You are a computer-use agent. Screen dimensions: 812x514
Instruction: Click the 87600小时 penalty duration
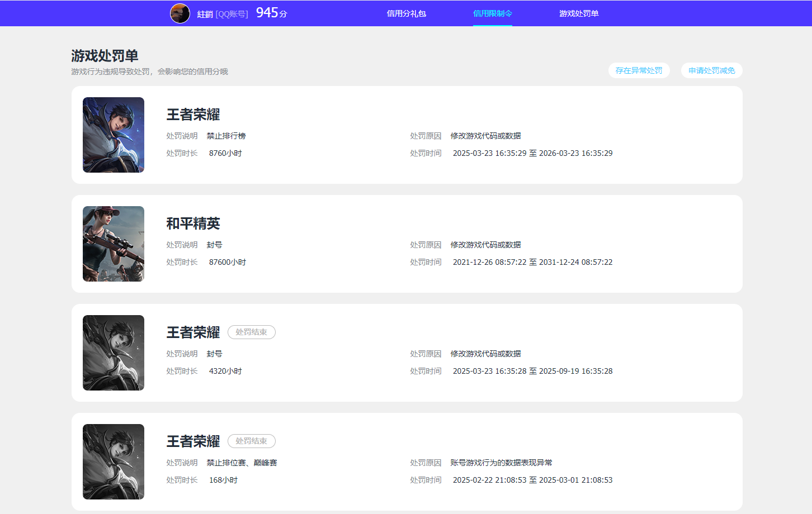tap(227, 262)
